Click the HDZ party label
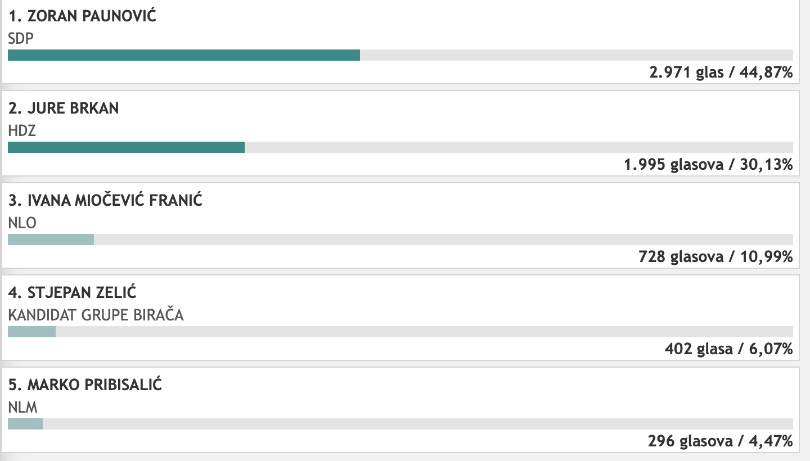 point(22,131)
